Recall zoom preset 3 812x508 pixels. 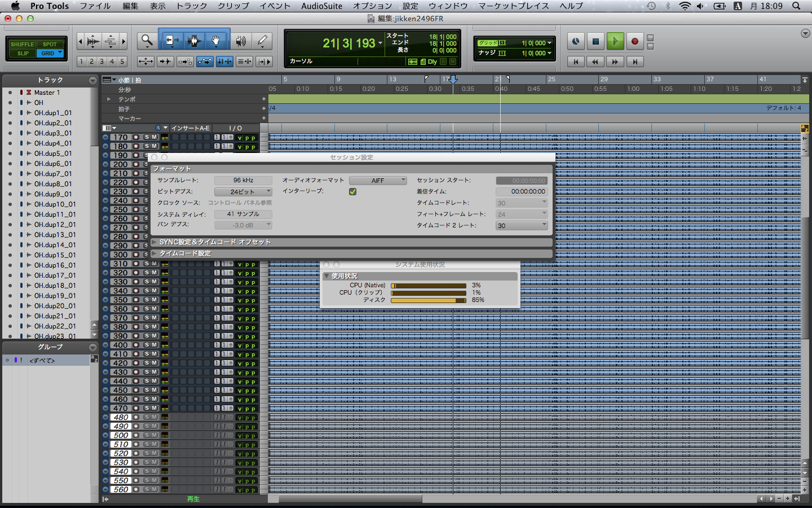pos(101,62)
